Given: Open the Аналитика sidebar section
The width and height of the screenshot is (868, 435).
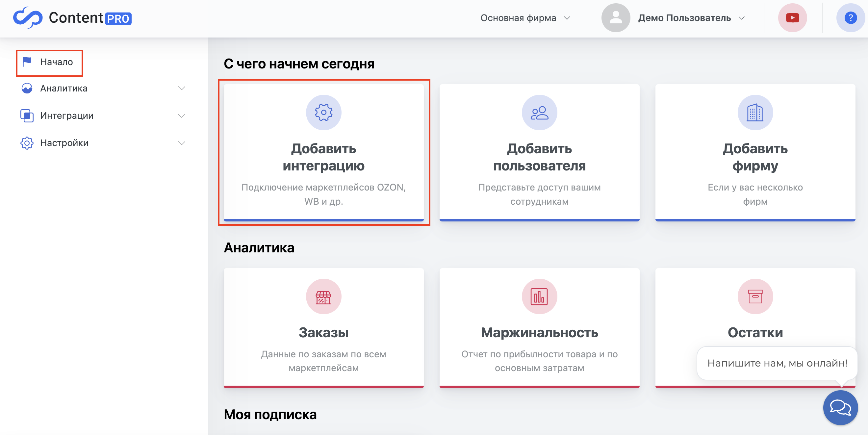Looking at the screenshot, I should tap(64, 88).
